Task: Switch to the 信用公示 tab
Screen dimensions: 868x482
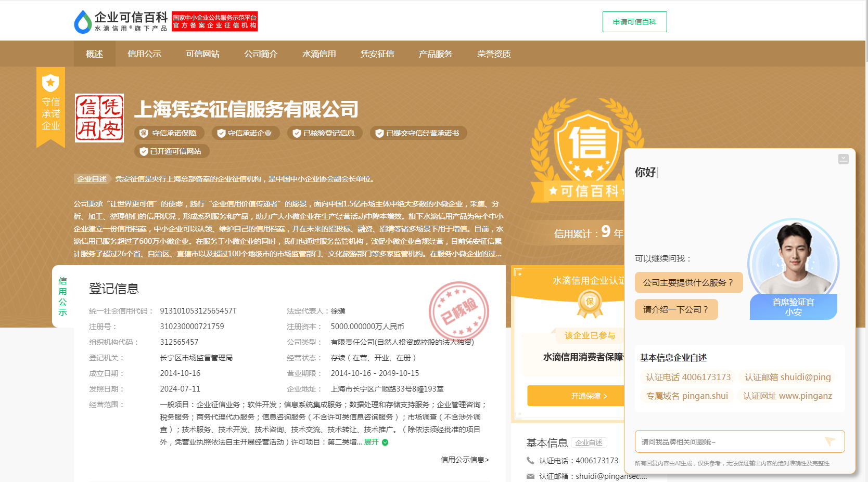Action: click(x=144, y=53)
